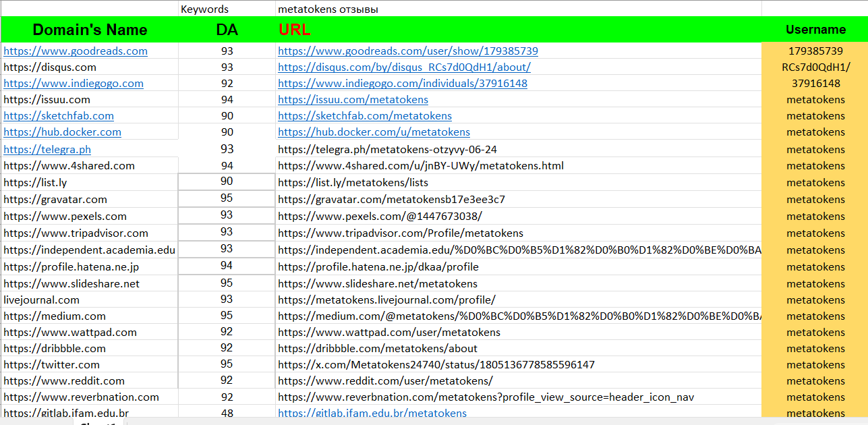This screenshot has height=425, width=868.
Task: Select the Domain's Name header cell
Action: click(x=90, y=30)
